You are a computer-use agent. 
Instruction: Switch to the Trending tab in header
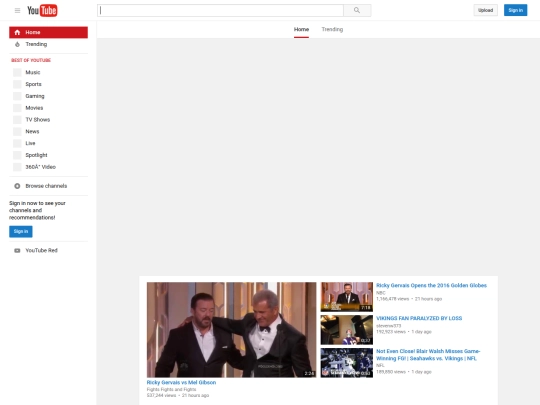pos(332,30)
